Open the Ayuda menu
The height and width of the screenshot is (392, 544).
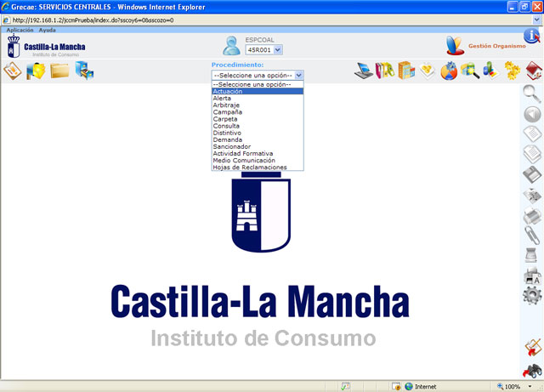[x=48, y=30]
